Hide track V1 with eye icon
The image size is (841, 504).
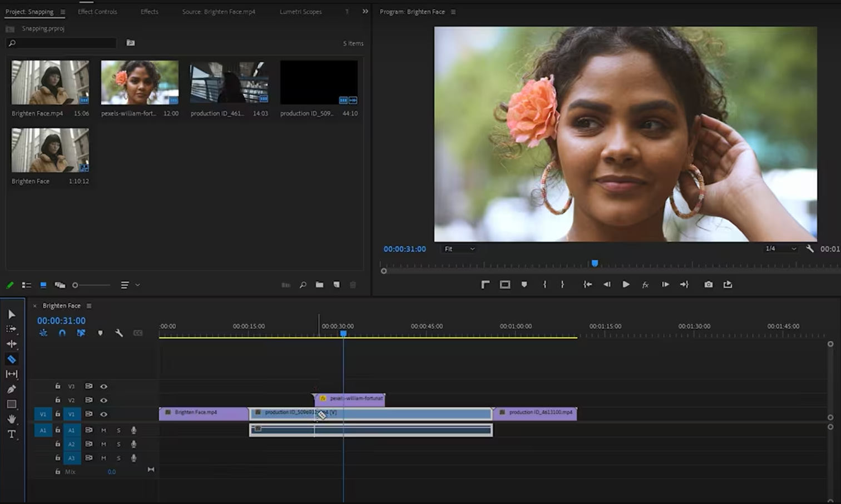click(103, 414)
